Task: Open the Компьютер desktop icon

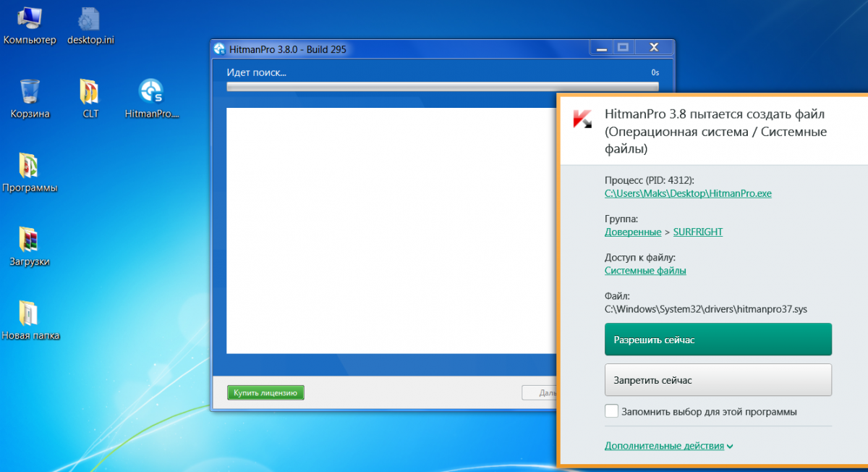Action: pyautogui.click(x=29, y=20)
